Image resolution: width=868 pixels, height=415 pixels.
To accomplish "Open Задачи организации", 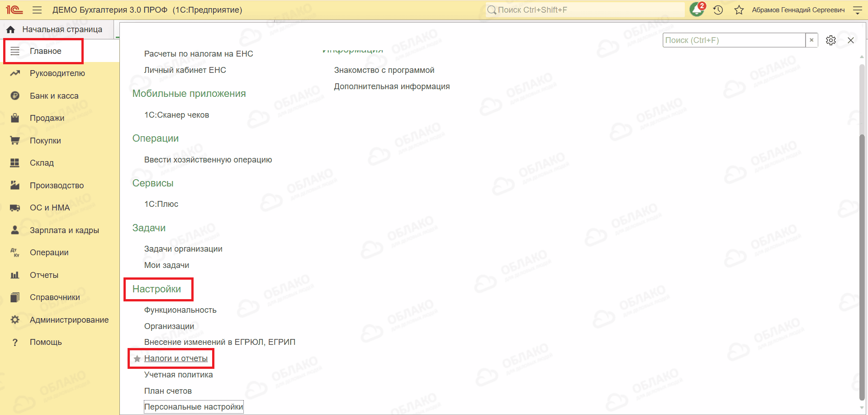I will pyautogui.click(x=183, y=249).
